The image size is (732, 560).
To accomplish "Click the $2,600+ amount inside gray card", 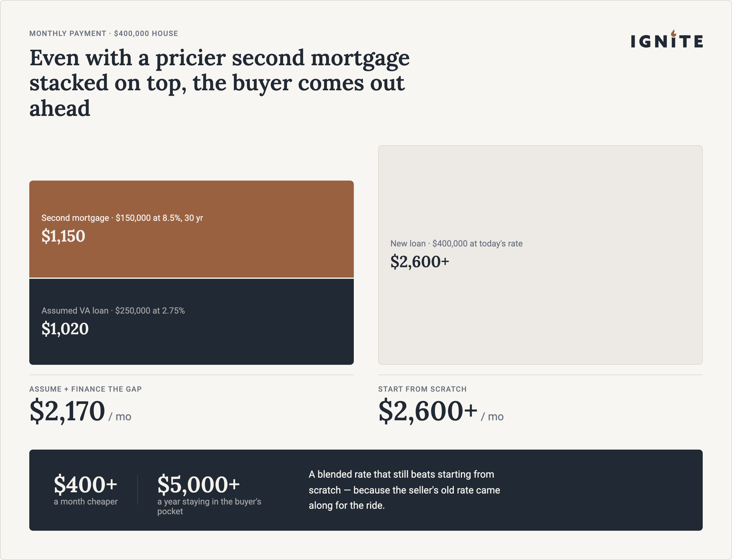I will coord(420,262).
